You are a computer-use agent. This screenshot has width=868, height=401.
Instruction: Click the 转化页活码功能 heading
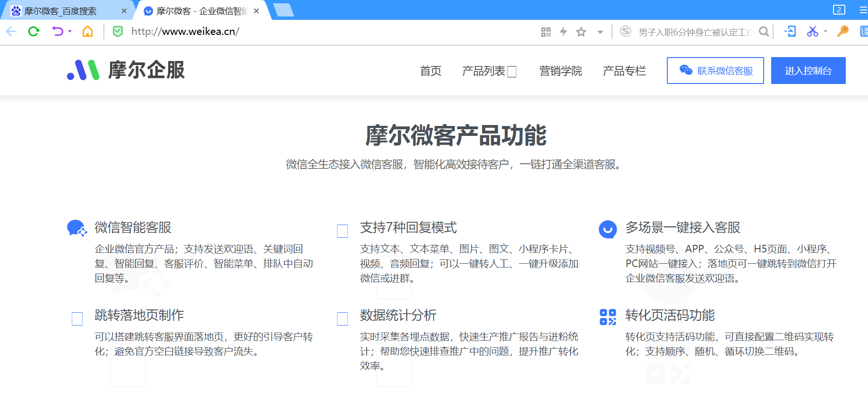tap(670, 315)
